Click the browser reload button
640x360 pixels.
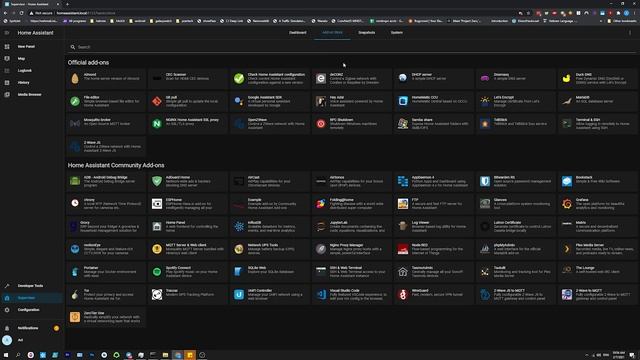[x=21, y=13]
